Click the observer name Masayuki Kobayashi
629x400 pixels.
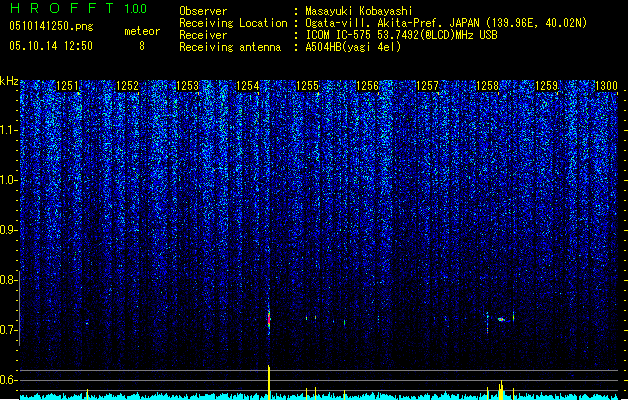click(358, 11)
